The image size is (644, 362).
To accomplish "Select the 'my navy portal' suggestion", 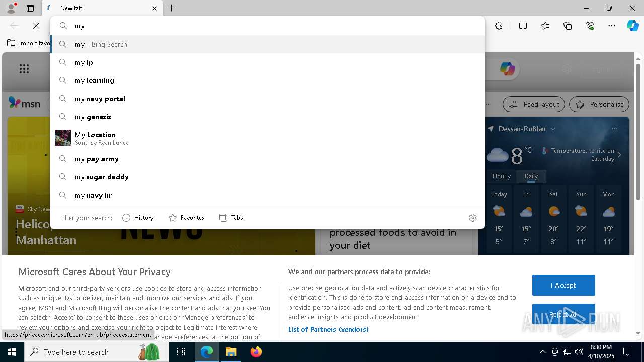I will 267,99.
